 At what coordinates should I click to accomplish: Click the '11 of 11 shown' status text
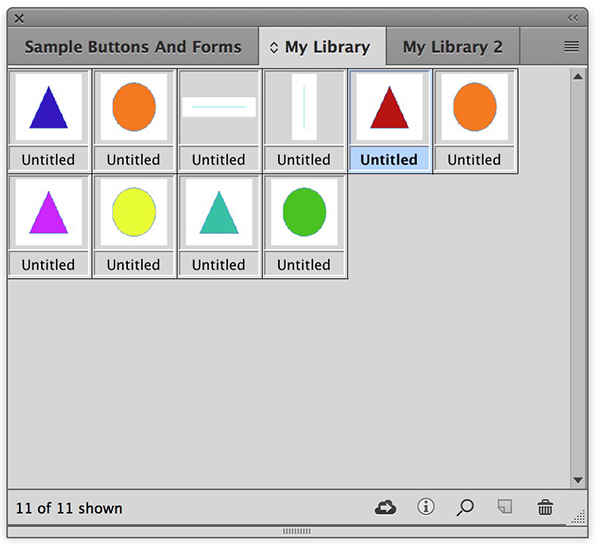pos(69,508)
